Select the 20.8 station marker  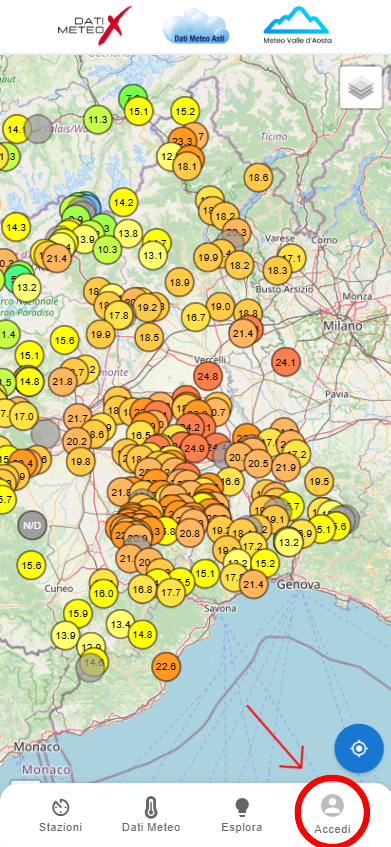pyautogui.click(x=190, y=533)
